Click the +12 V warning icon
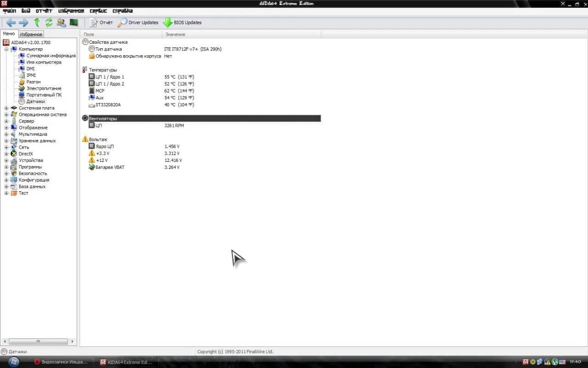This screenshot has height=368, width=588. click(x=92, y=161)
